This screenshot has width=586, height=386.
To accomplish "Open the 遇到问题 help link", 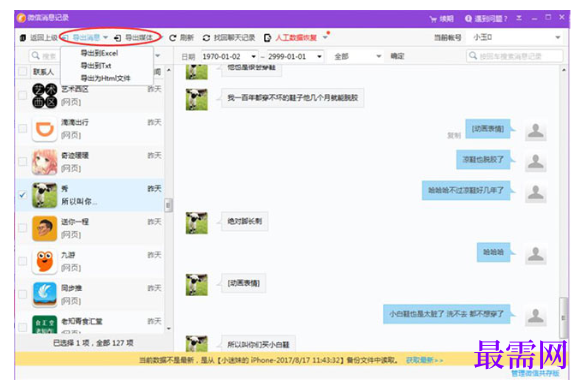I will tap(486, 18).
